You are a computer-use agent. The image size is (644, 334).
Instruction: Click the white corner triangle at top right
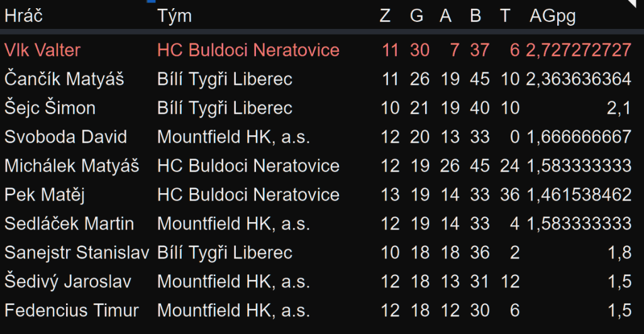click(x=637, y=4)
